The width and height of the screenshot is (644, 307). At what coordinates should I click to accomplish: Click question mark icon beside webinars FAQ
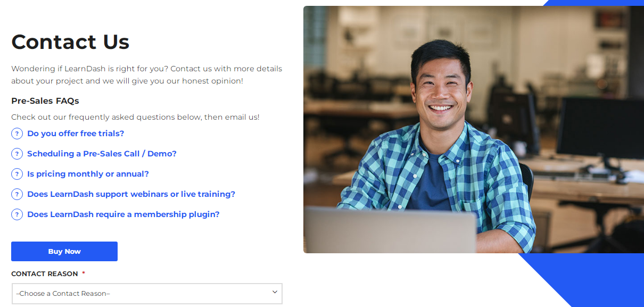click(x=17, y=194)
